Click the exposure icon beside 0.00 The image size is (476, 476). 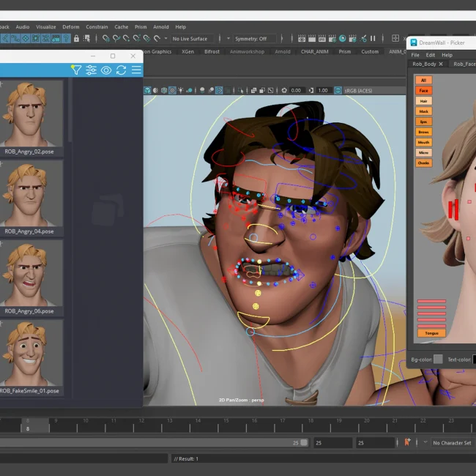click(x=284, y=90)
